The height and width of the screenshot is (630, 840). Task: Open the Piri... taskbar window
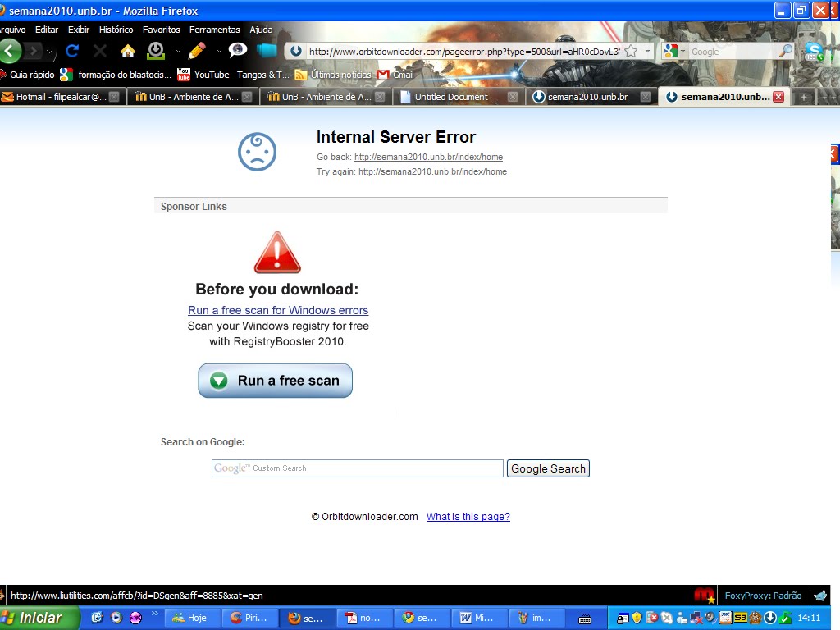point(250,618)
